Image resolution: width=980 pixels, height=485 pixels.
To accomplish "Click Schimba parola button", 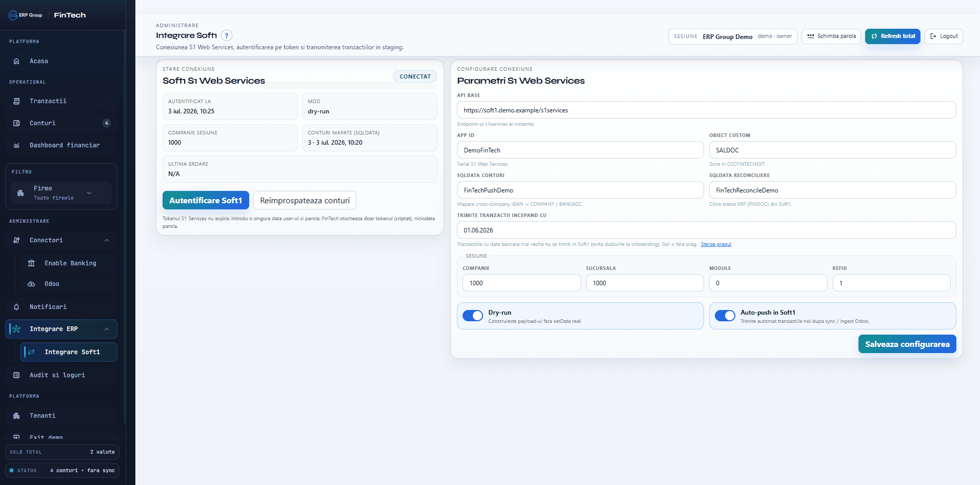I will pyautogui.click(x=831, y=36).
